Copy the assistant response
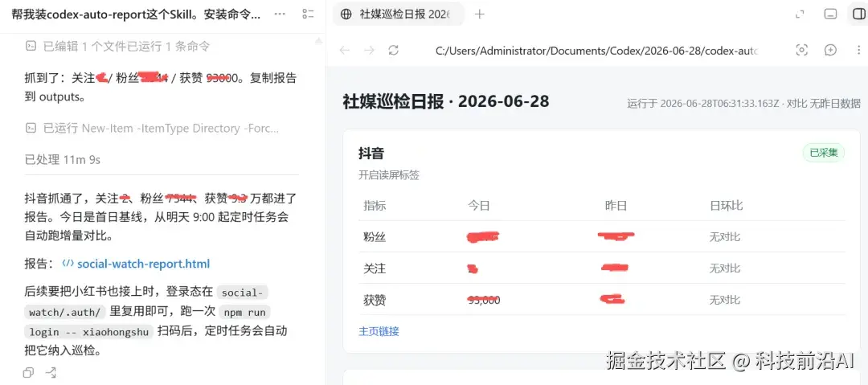The image size is (868, 385). (28, 373)
